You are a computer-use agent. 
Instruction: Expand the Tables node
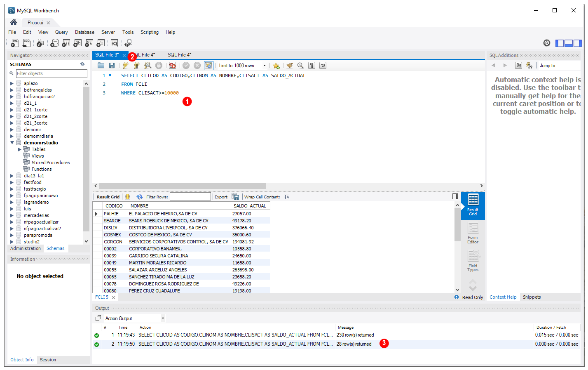point(19,149)
